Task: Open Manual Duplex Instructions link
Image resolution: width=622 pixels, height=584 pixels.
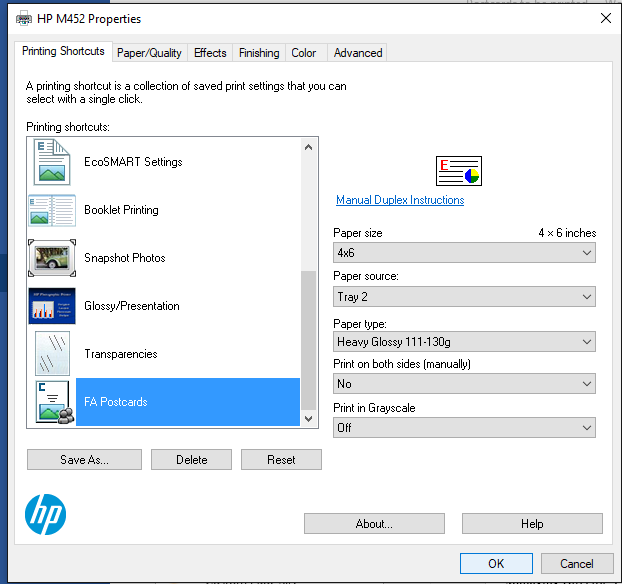Action: [x=400, y=200]
